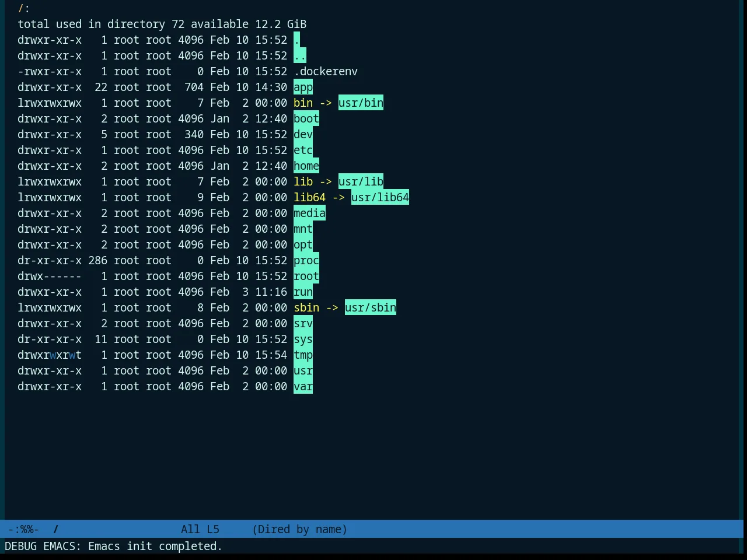Click the usr/sbin symlink target
This screenshot has height=560, width=747.
pyautogui.click(x=371, y=308)
